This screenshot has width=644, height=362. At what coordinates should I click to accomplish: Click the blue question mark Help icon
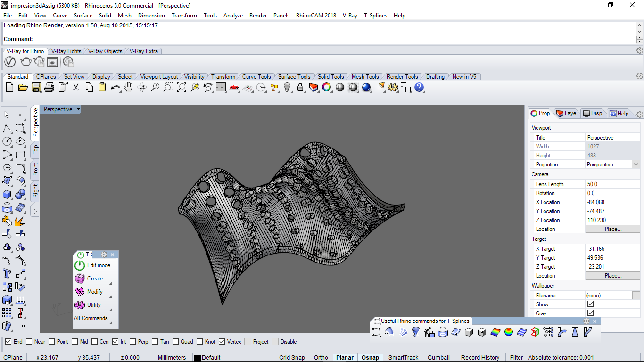(419, 87)
